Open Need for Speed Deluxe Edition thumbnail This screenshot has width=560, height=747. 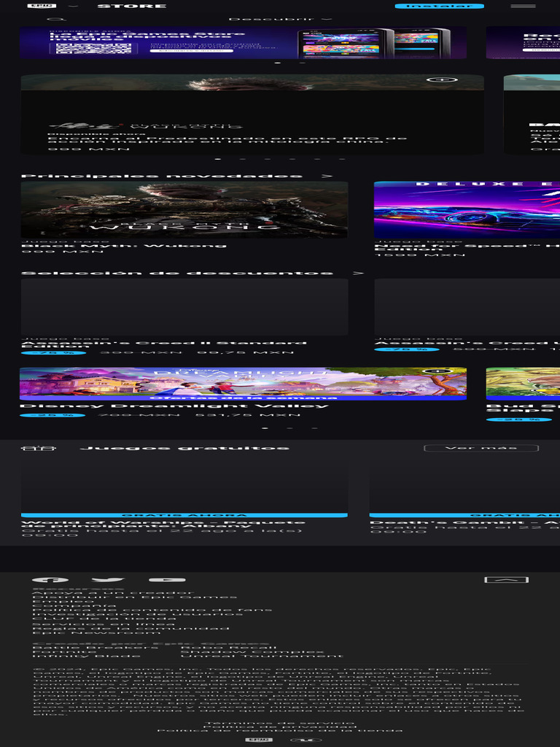[467, 209]
